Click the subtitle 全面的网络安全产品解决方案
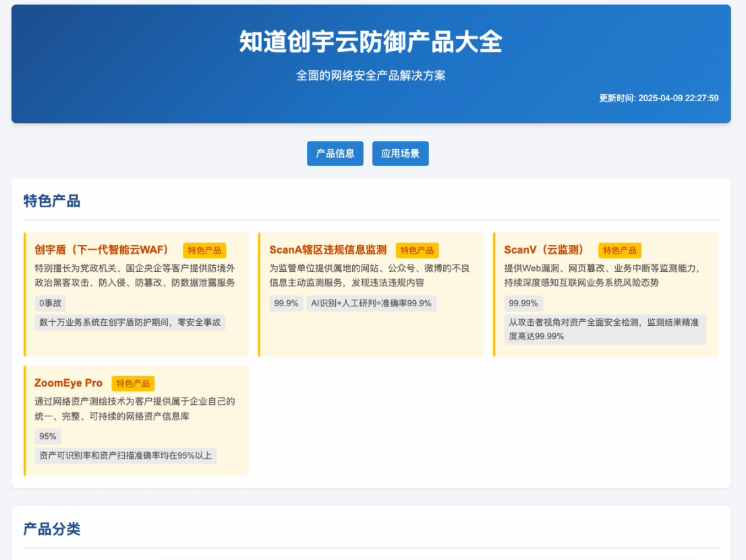This screenshot has height=560, width=746. point(370,76)
